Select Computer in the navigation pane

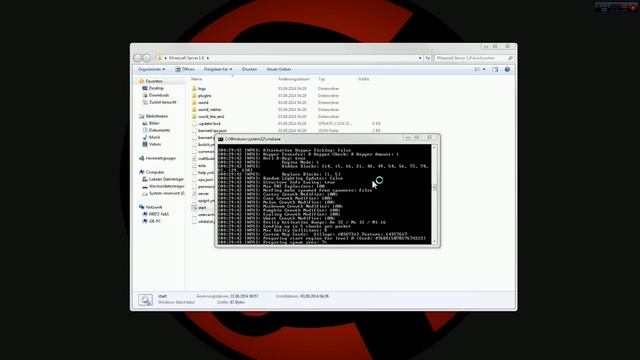click(x=152, y=172)
